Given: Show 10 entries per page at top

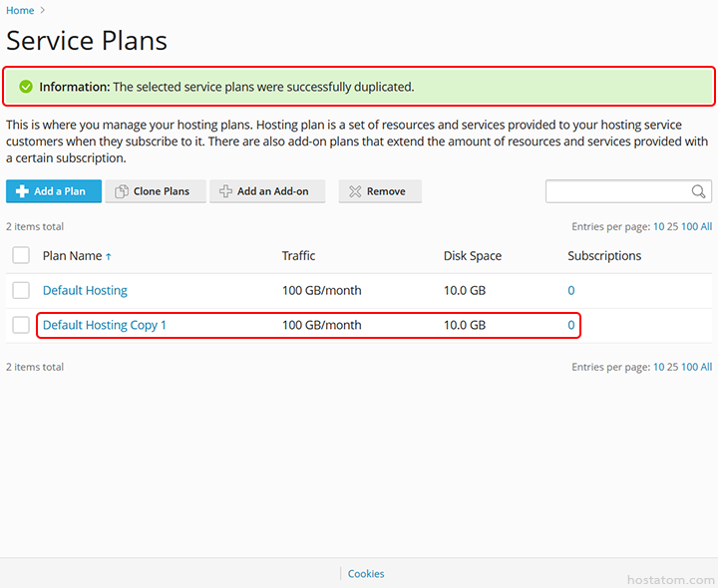Looking at the screenshot, I should tap(658, 226).
